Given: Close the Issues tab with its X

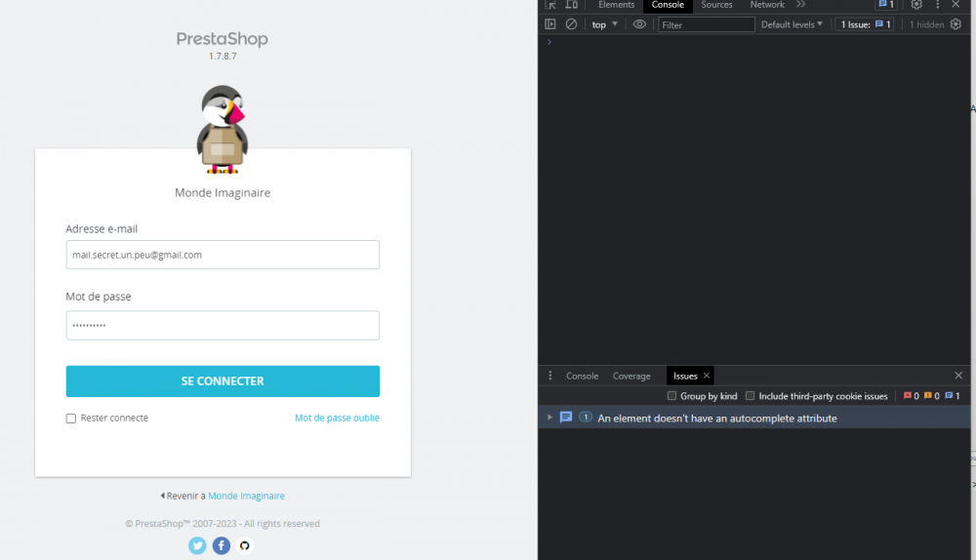Looking at the screenshot, I should [x=707, y=376].
